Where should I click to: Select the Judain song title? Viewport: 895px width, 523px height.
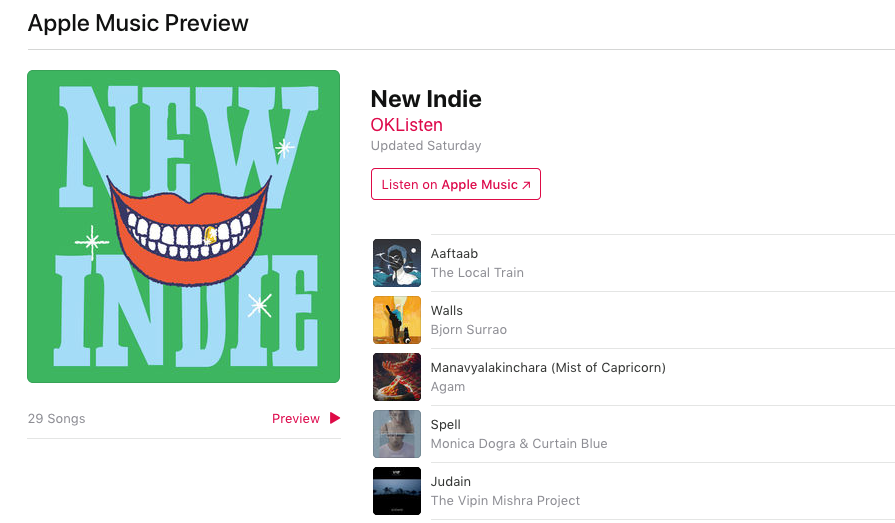click(x=450, y=482)
